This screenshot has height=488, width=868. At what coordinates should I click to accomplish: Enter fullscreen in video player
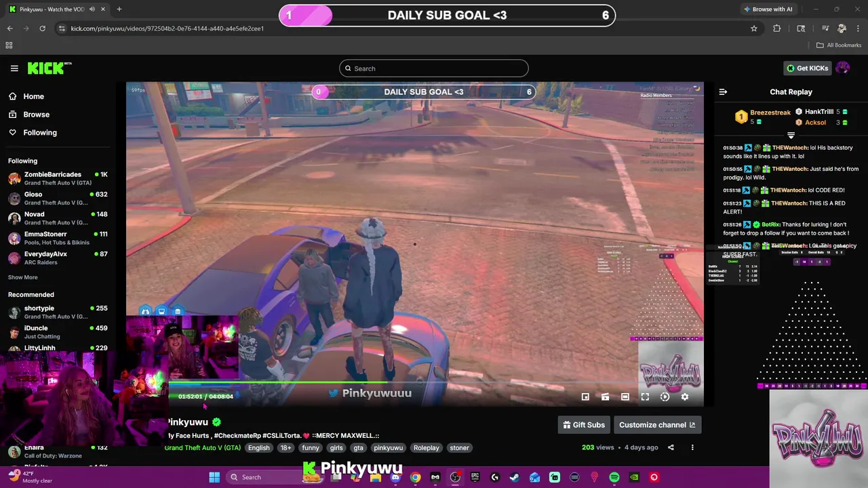(x=645, y=397)
